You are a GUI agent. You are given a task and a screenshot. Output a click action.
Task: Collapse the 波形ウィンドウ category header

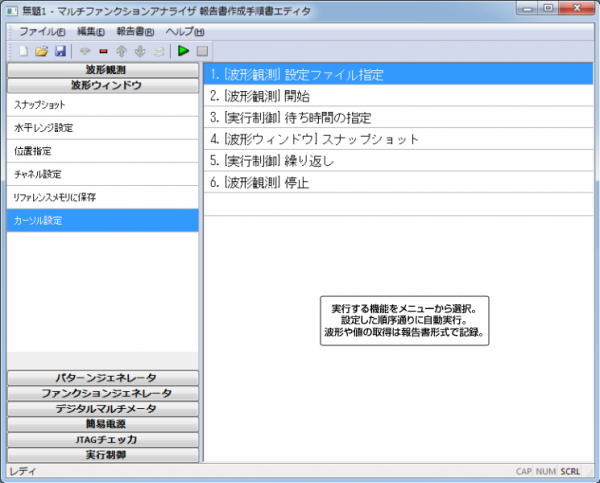(x=103, y=85)
